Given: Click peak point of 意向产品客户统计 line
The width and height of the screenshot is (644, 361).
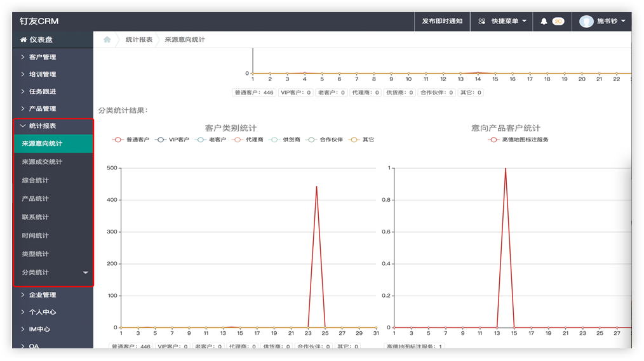Looking at the screenshot, I should pyautogui.click(x=506, y=168).
